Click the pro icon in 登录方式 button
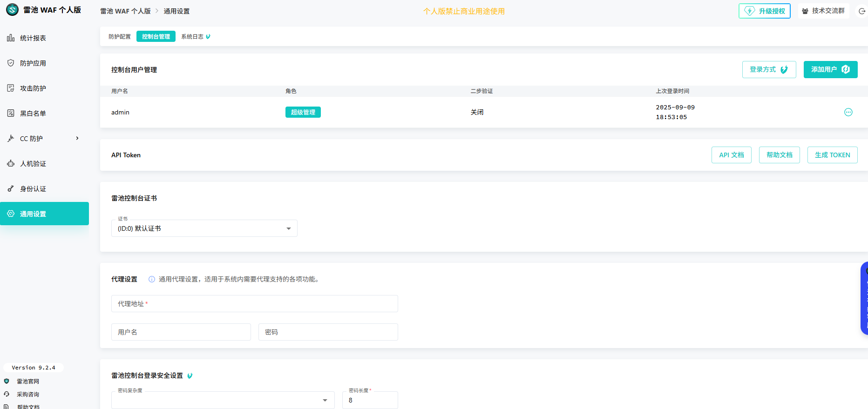Image resolution: width=868 pixels, height=409 pixels. coord(784,69)
